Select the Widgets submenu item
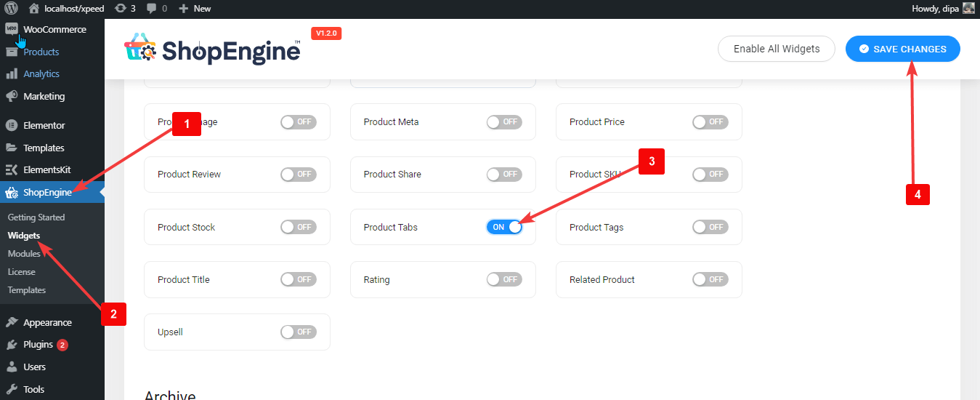The image size is (980, 400). [24, 236]
